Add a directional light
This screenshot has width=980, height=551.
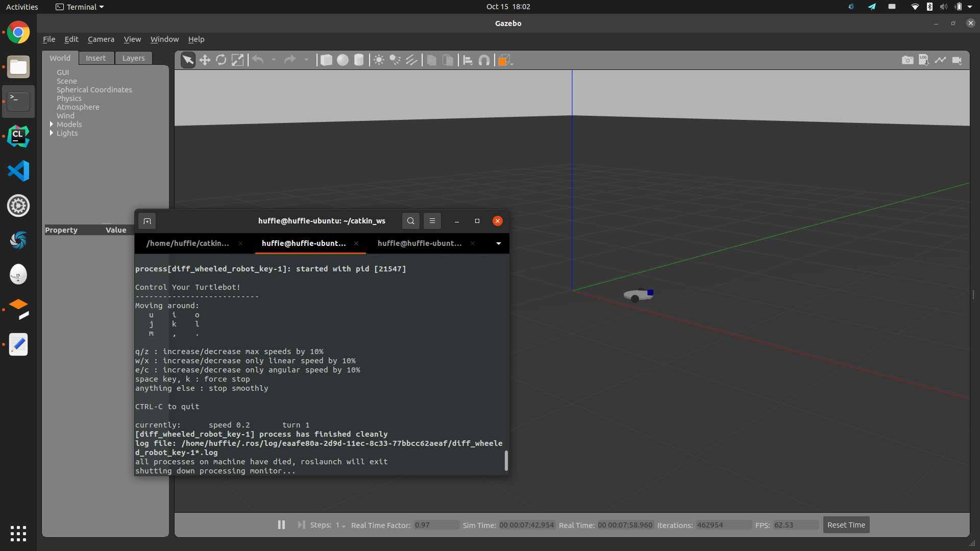point(411,60)
